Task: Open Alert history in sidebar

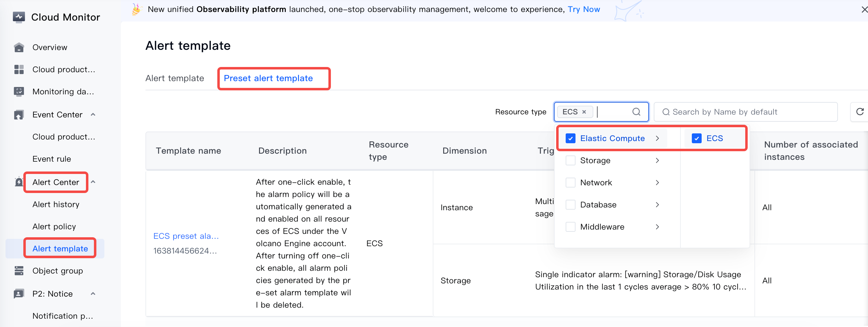Action: pyautogui.click(x=56, y=204)
